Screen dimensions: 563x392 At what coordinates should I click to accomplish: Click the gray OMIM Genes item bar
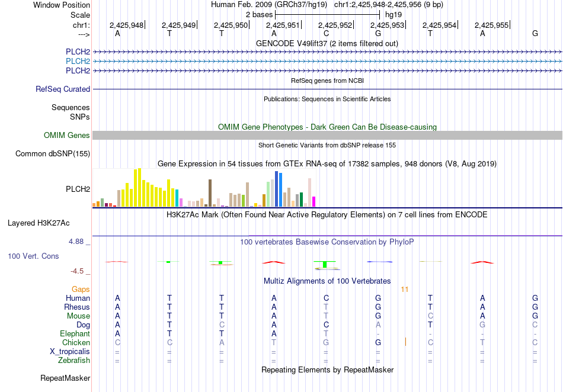coord(327,135)
